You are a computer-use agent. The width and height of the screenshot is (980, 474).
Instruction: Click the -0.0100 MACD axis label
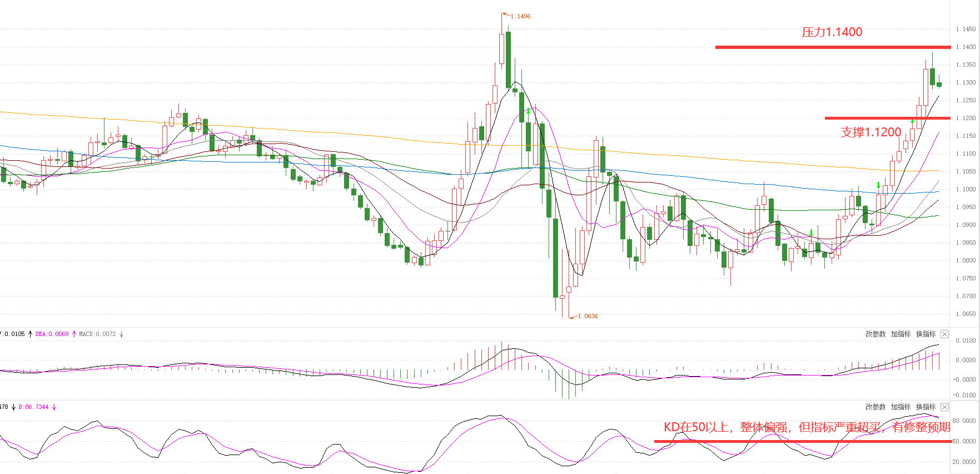[964, 395]
